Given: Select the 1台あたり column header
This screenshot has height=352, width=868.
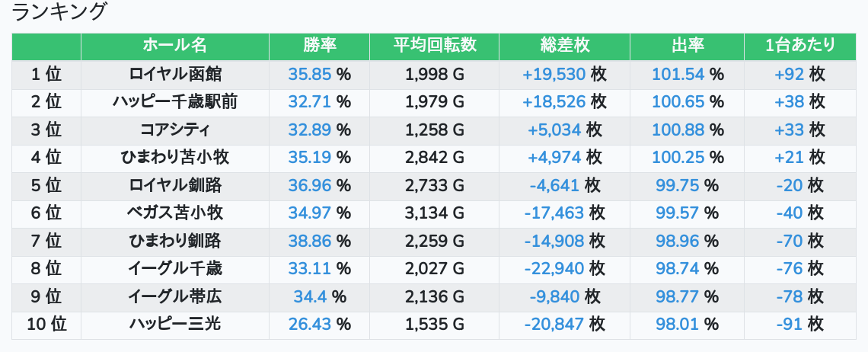Looking at the screenshot, I should pyautogui.click(x=799, y=46).
